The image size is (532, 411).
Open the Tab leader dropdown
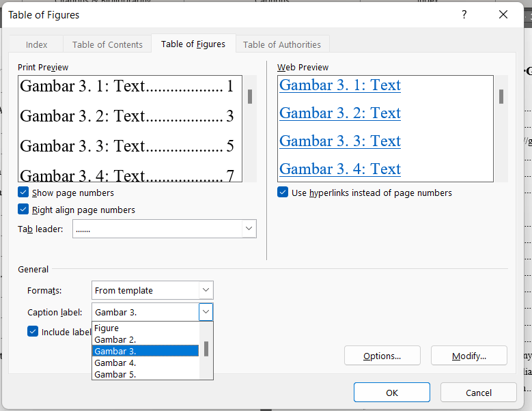(249, 229)
